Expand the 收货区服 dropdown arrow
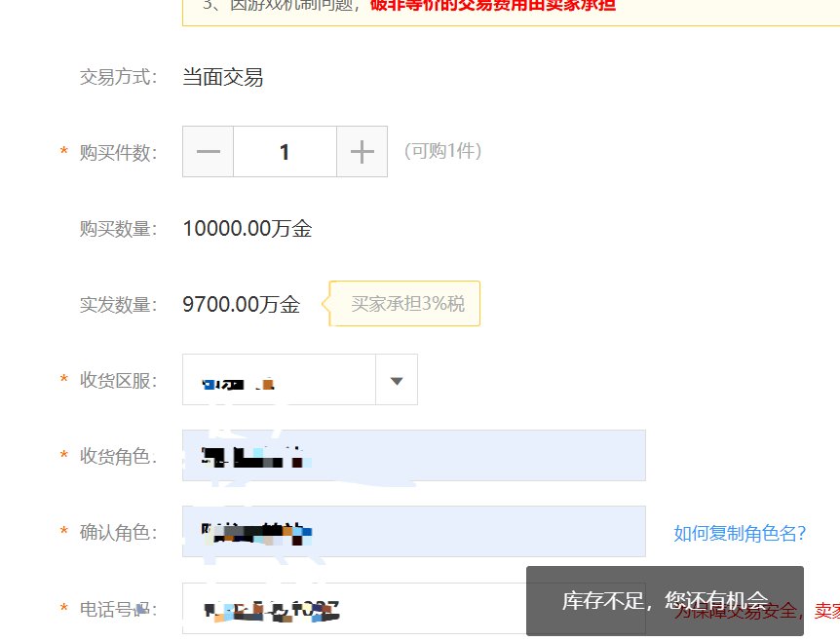 coord(397,380)
